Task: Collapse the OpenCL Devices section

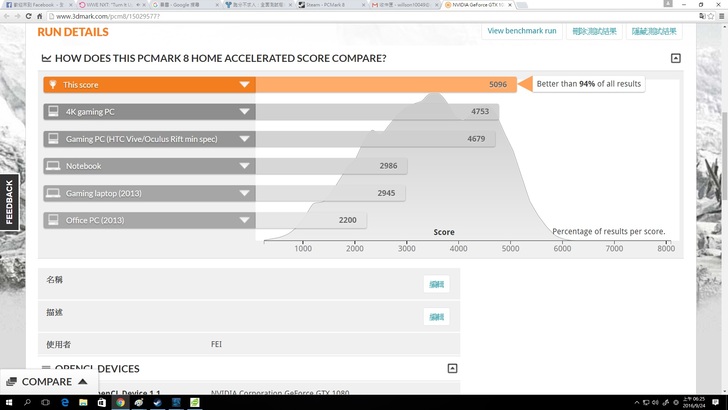Action: 452,368
